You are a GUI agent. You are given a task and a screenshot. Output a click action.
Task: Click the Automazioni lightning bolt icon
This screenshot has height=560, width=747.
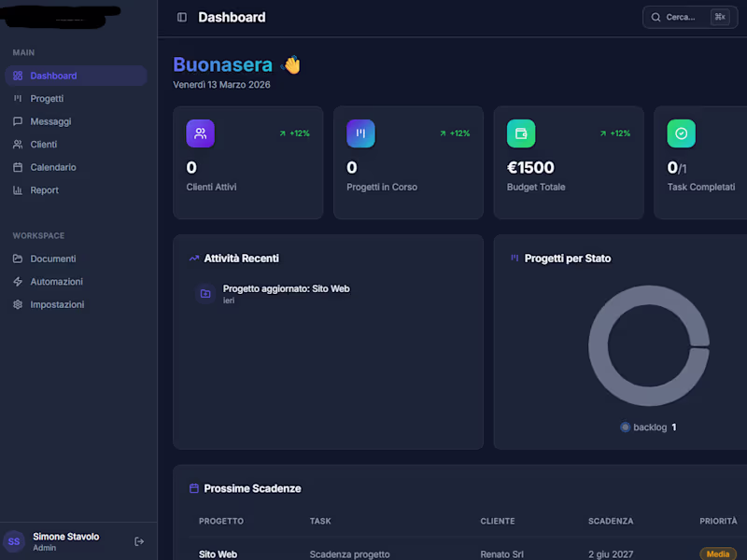click(18, 282)
